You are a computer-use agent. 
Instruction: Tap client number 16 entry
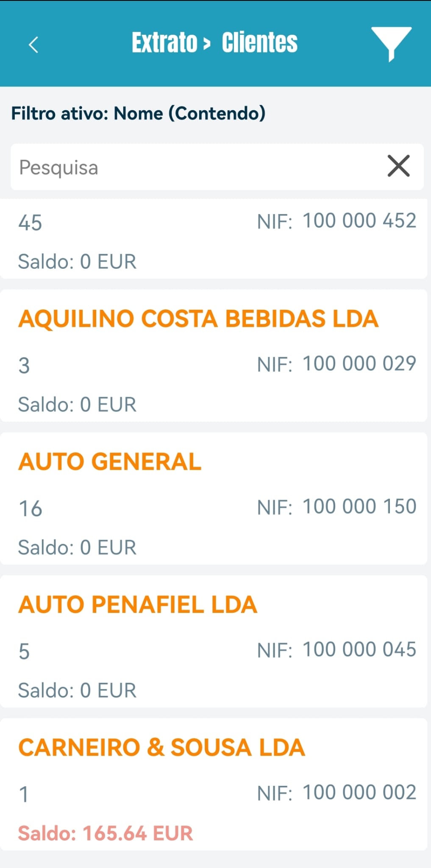pyautogui.click(x=31, y=508)
